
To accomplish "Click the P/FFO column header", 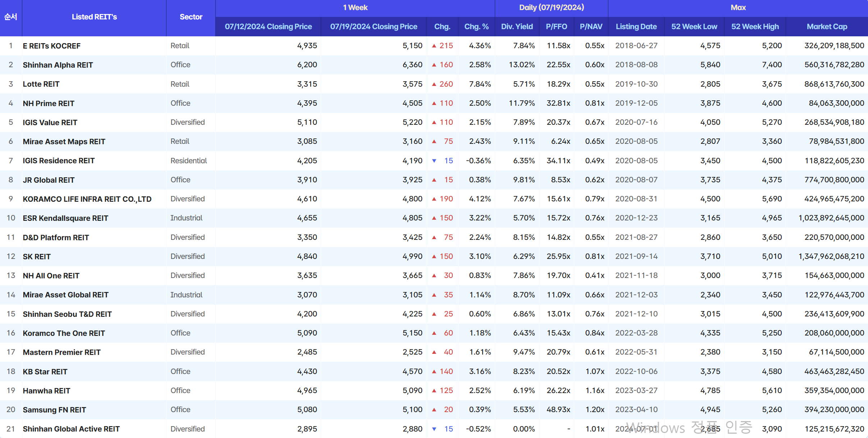I will coord(556,27).
